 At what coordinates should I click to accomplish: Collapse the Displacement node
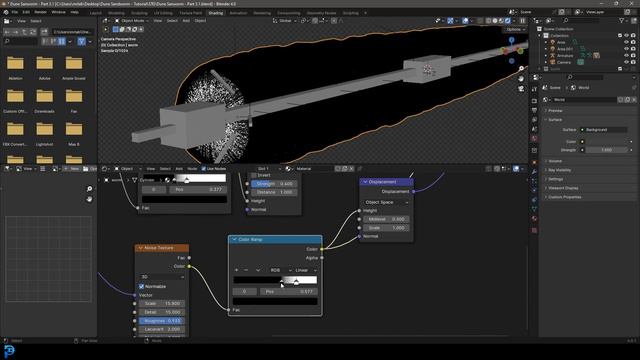pyautogui.click(x=365, y=182)
